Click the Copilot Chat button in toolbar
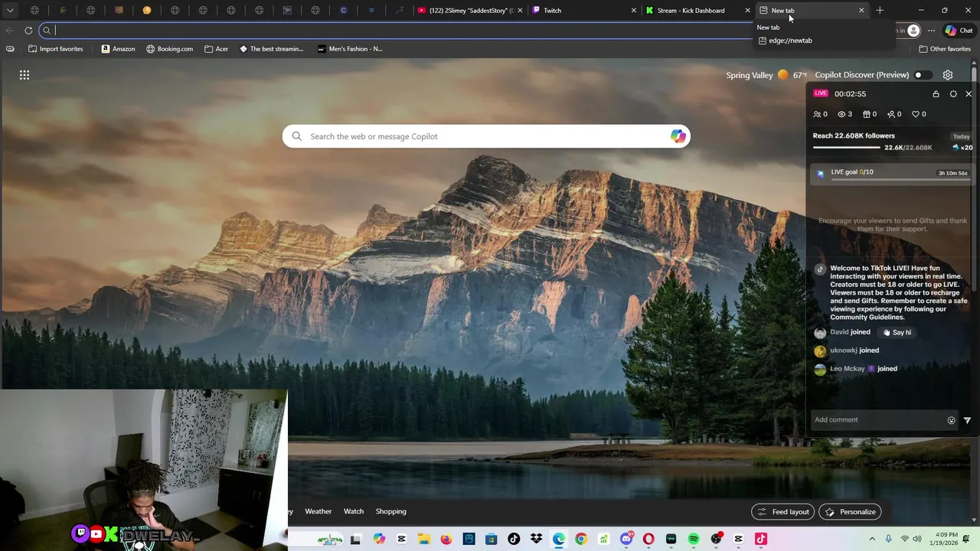 click(x=959, y=31)
